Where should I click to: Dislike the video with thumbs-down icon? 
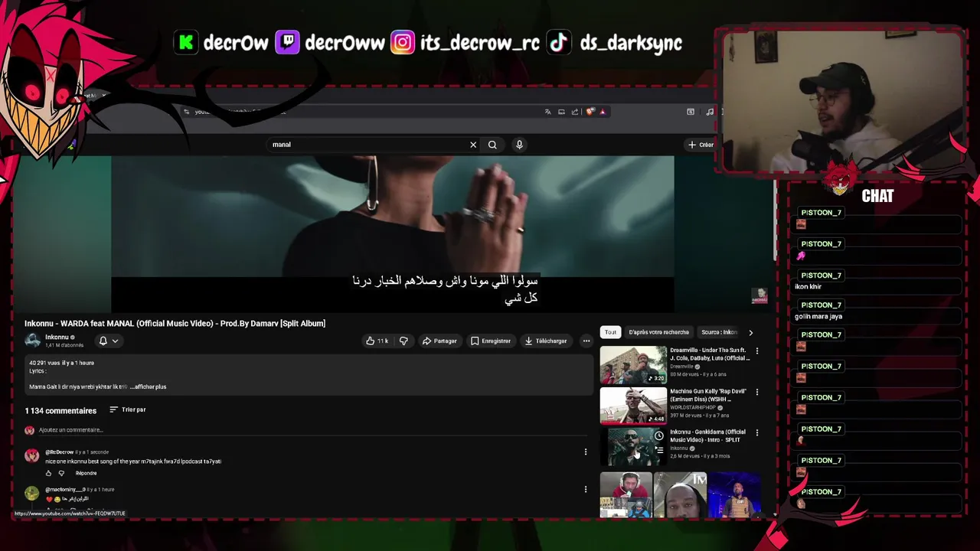(x=403, y=341)
